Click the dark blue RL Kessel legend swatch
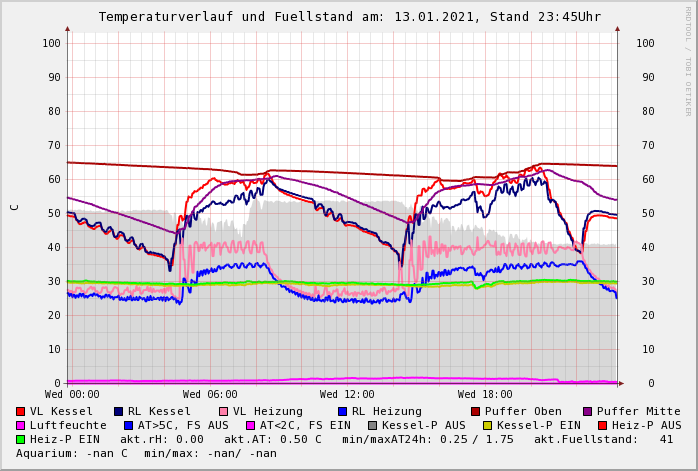 119,411
